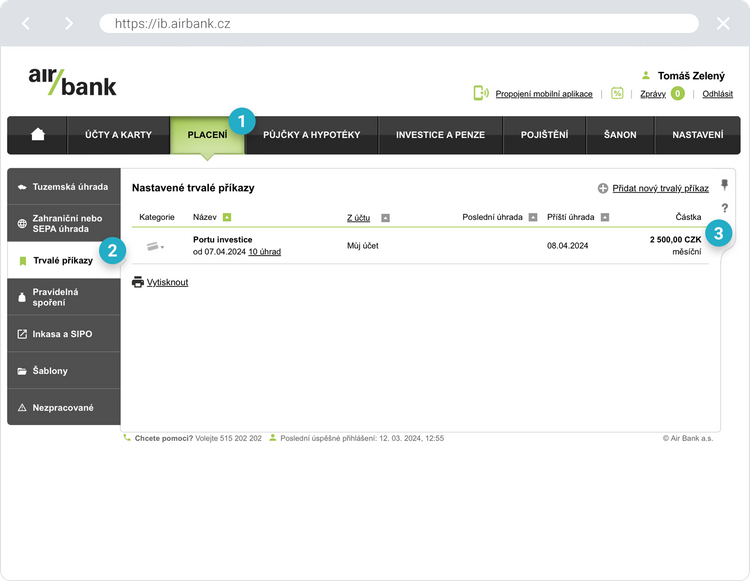Open help with the question mark icon
The image size is (750, 581).
pos(724,208)
